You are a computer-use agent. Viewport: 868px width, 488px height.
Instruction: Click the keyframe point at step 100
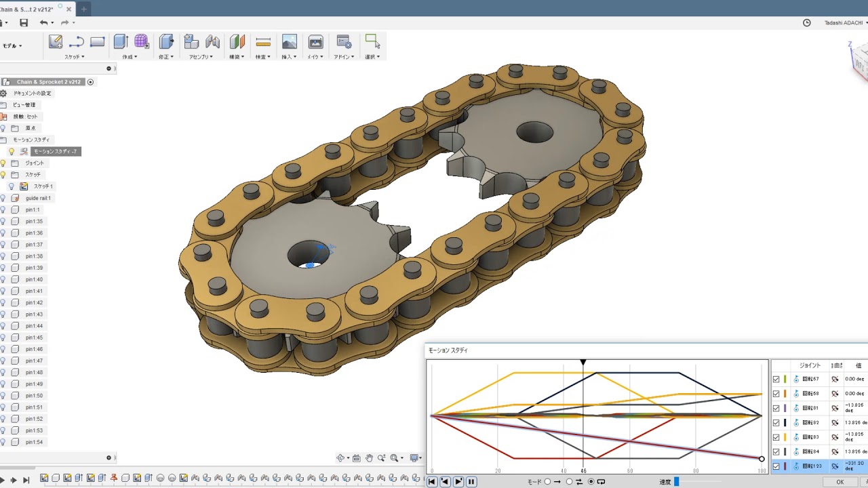click(762, 459)
